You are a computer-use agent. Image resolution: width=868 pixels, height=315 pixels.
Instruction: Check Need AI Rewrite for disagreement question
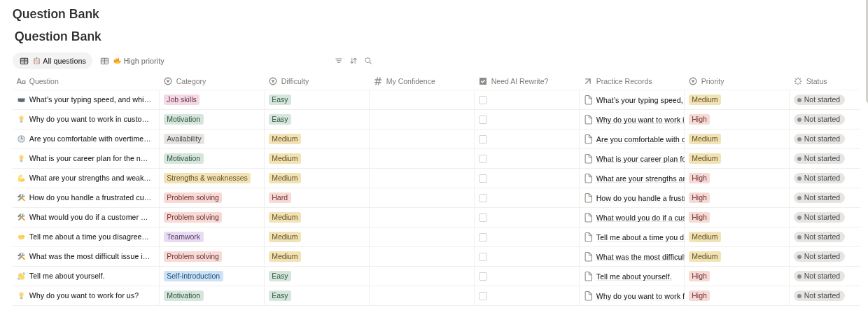pos(483,237)
